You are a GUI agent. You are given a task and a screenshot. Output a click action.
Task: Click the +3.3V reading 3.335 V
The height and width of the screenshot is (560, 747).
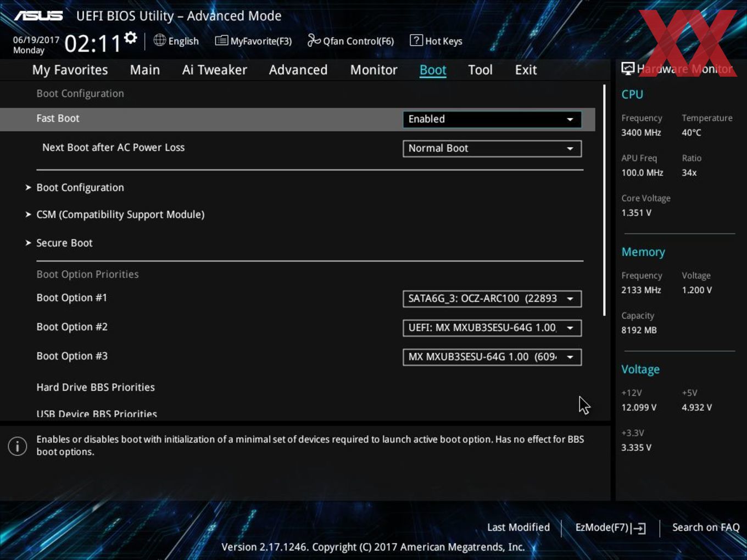(x=636, y=448)
